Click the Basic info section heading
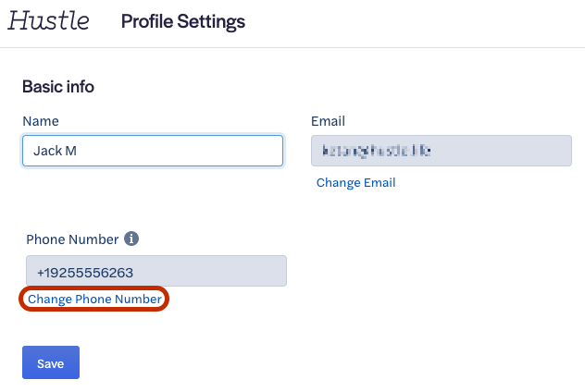This screenshot has width=585, height=392. point(58,87)
